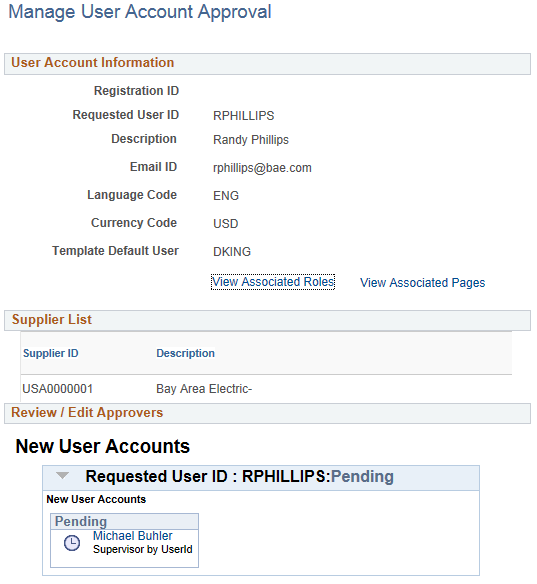Sort by the Supplier ID column header
This screenshot has width=537, height=584.
point(51,353)
